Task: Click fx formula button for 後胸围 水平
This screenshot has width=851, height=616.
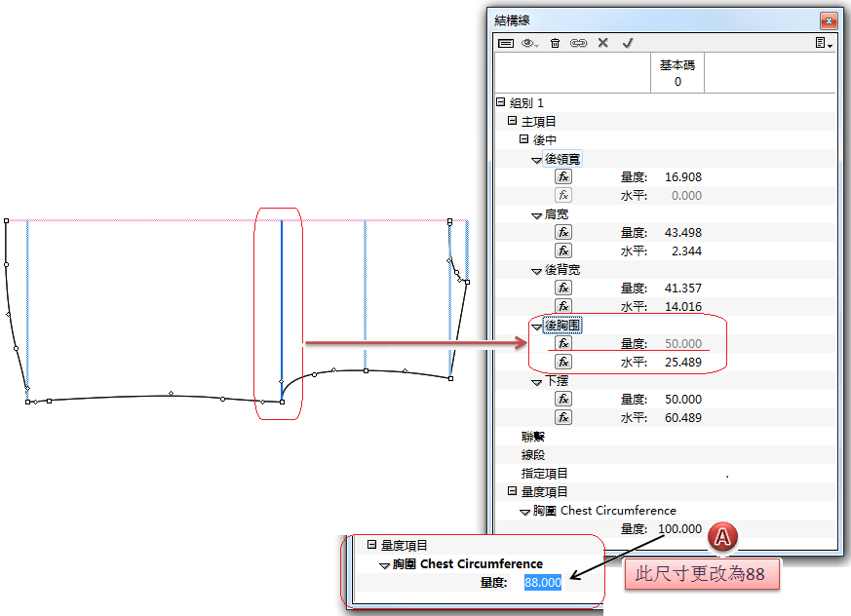Action: 563,362
